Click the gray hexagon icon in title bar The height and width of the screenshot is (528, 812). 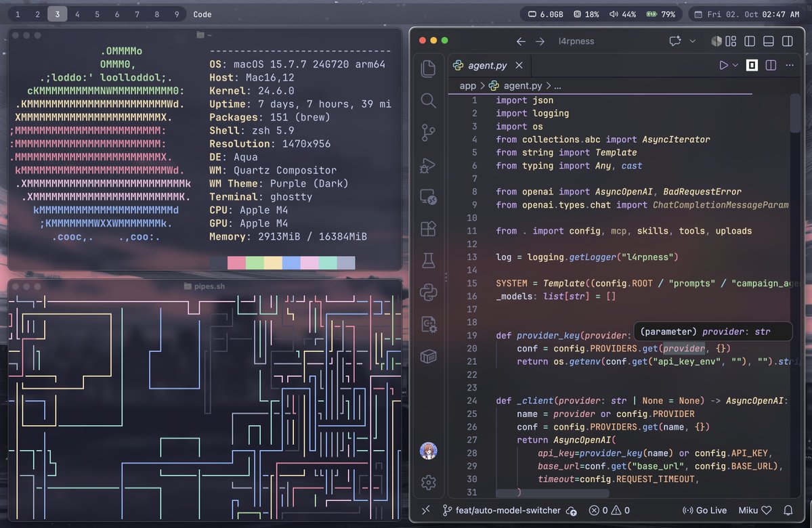pyautogui.click(x=717, y=41)
